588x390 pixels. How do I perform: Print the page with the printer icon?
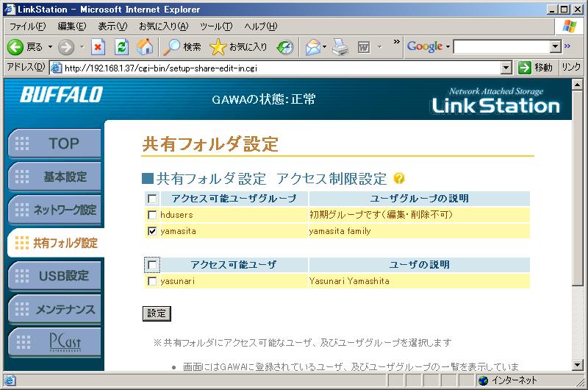[x=340, y=47]
